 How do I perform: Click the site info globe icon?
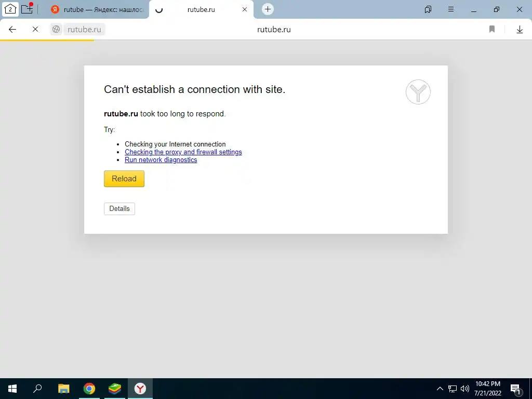(56, 29)
